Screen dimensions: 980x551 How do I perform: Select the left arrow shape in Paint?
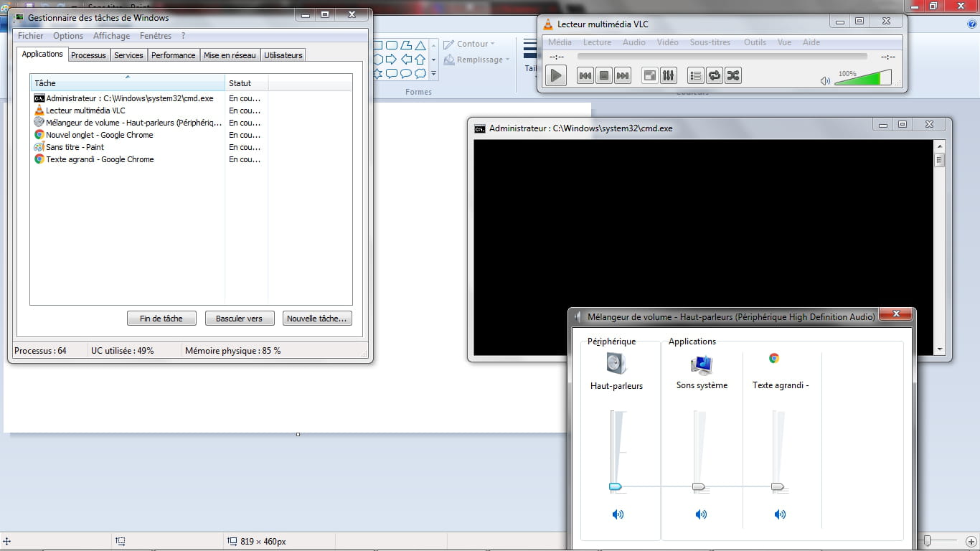(x=406, y=60)
